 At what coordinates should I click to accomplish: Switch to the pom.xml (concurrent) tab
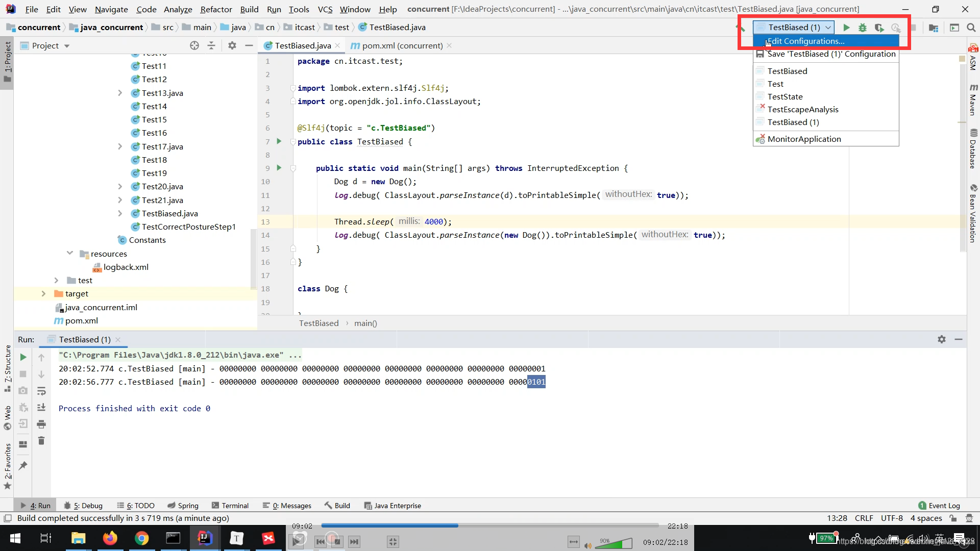pos(402,45)
